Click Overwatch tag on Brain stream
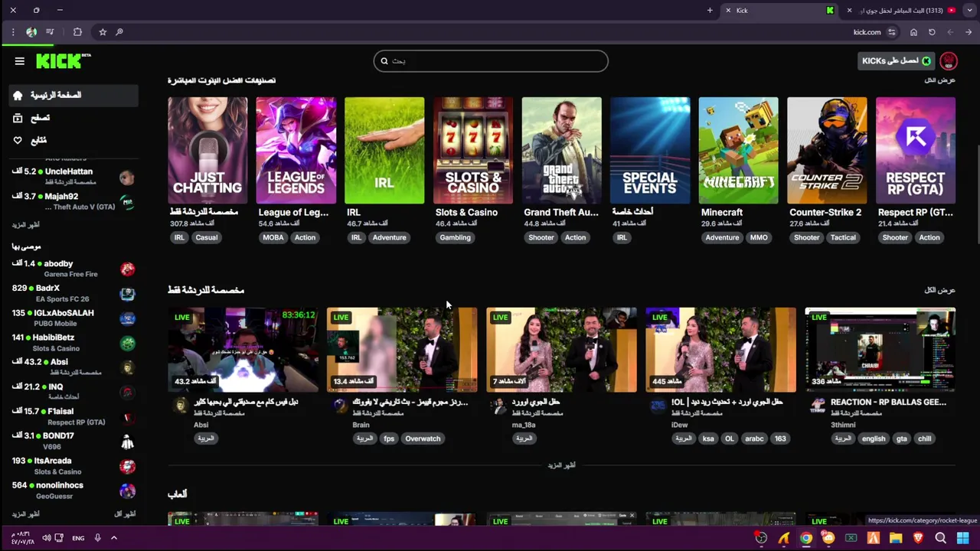 [x=423, y=439]
